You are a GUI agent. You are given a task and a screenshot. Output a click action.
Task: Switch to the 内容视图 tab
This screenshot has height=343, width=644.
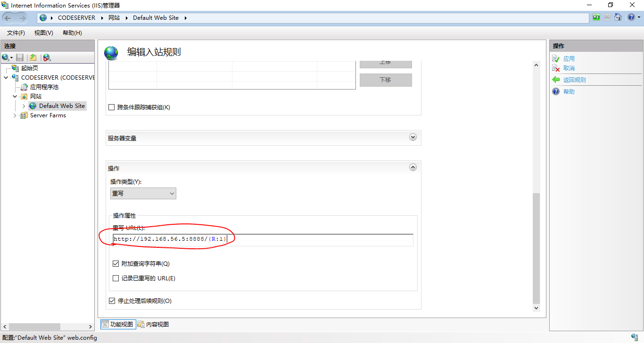coord(153,324)
